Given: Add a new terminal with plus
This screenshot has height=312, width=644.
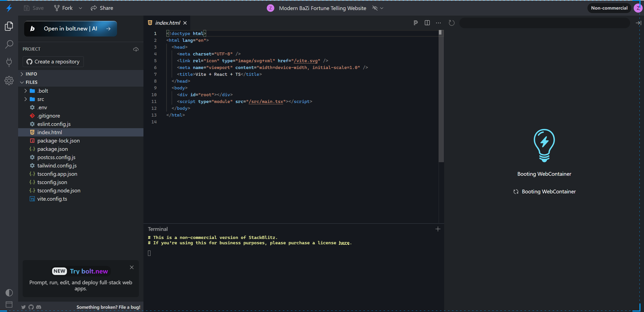Looking at the screenshot, I should pos(438,229).
